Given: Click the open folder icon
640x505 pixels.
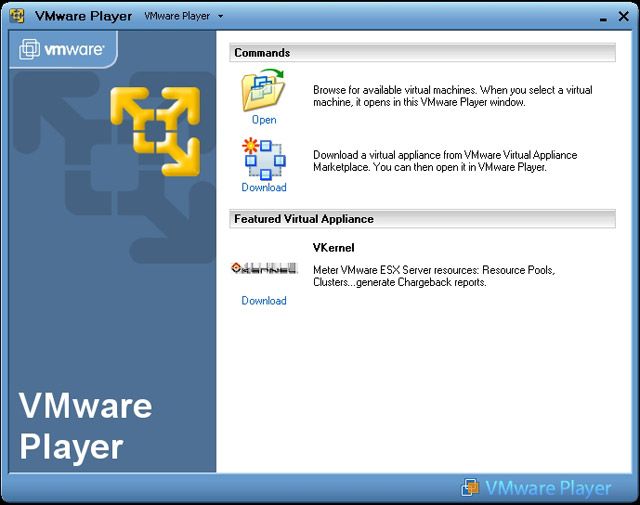Looking at the screenshot, I should pyautogui.click(x=263, y=90).
